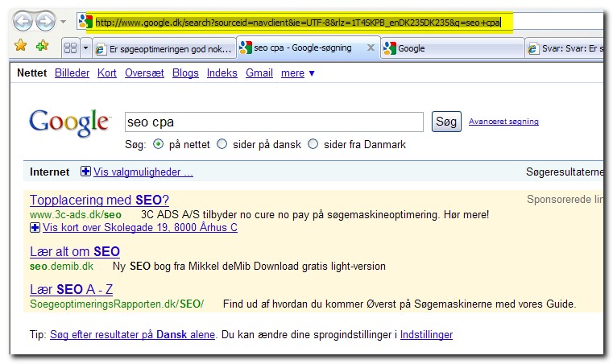Open Favorites Center star icon

21,46
